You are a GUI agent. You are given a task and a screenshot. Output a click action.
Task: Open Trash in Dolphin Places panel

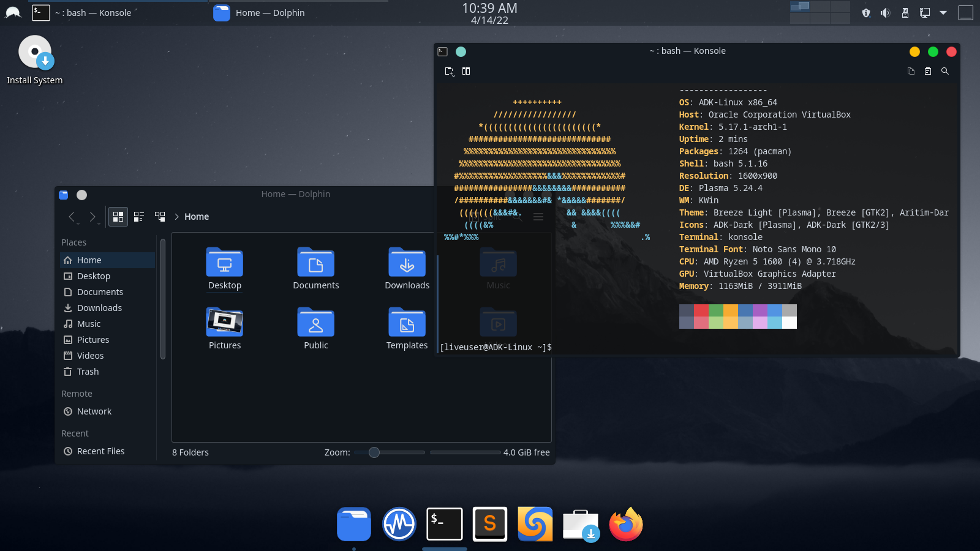[x=108, y=372]
